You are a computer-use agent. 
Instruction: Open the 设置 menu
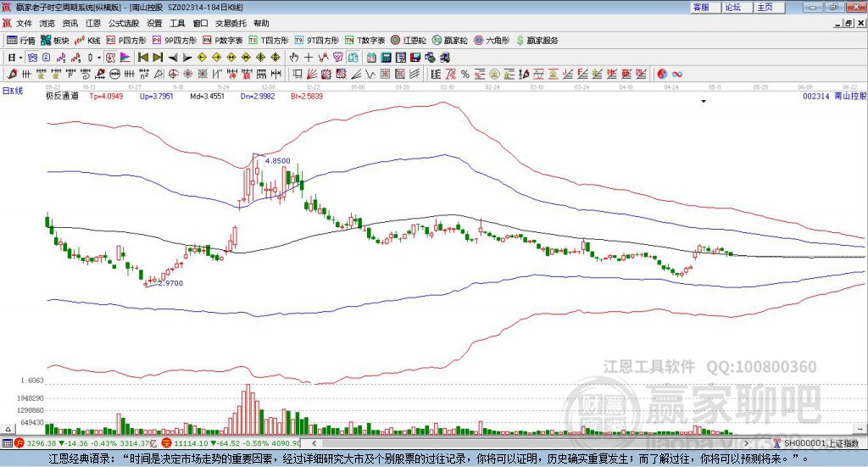[x=154, y=23]
